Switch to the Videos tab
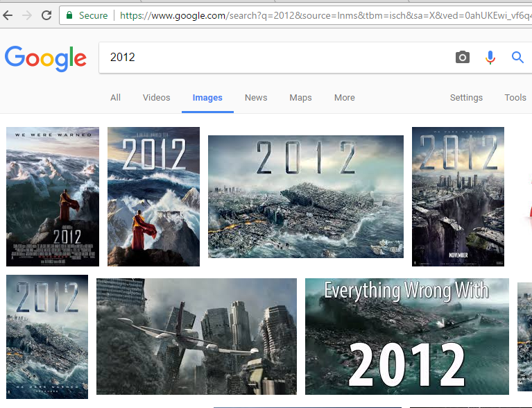The width and height of the screenshot is (532, 408). click(157, 98)
